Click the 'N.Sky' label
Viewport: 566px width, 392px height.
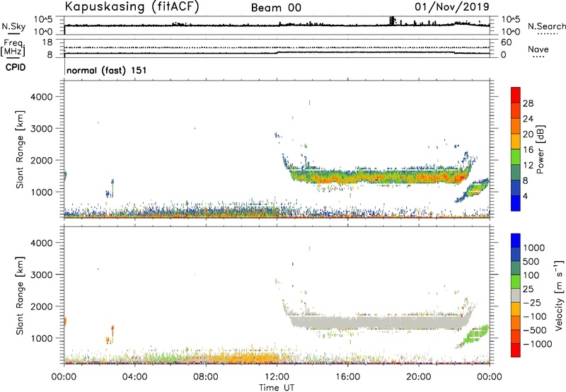pos(13,26)
